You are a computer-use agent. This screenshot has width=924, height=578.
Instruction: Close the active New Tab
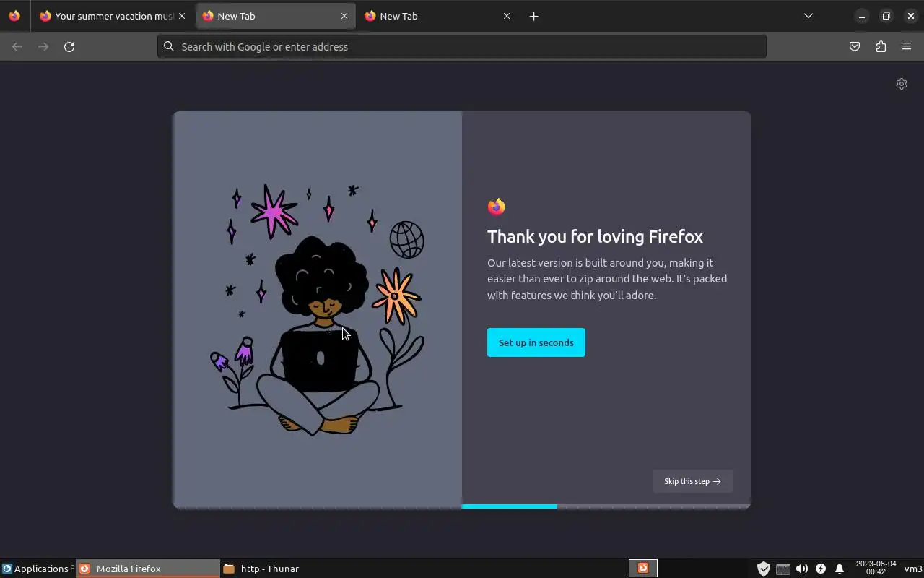tap(344, 16)
